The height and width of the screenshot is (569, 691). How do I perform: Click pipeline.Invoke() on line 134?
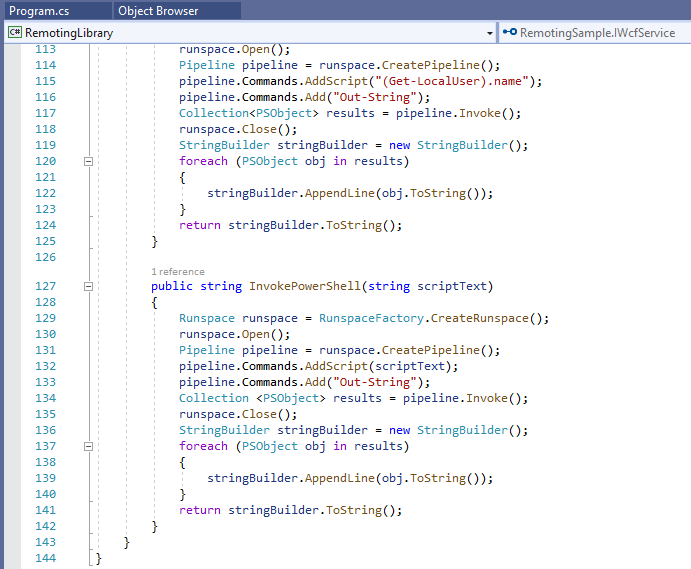(465, 398)
